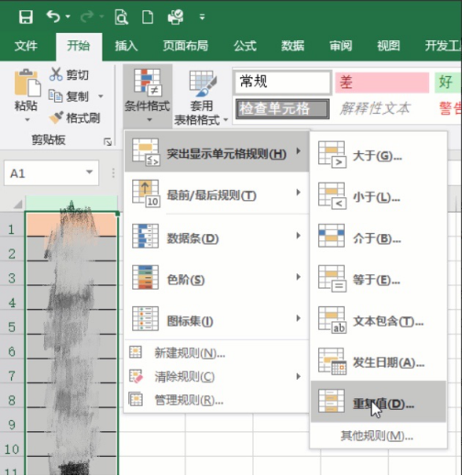Choose 新建规则 menu entry
This screenshot has width=462, height=476.
pyautogui.click(x=216, y=353)
